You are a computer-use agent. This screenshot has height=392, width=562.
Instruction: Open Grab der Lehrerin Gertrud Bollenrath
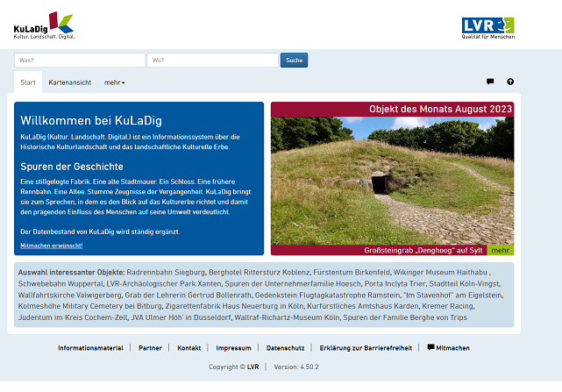coord(188,296)
